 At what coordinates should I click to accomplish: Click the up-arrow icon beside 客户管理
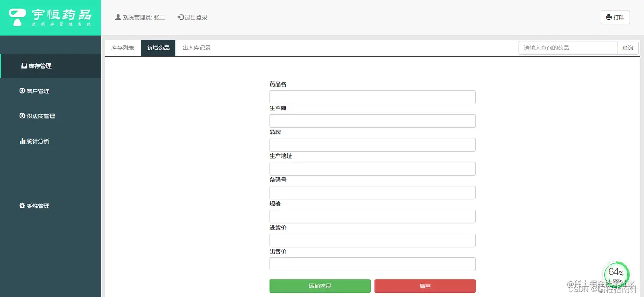tap(22, 91)
